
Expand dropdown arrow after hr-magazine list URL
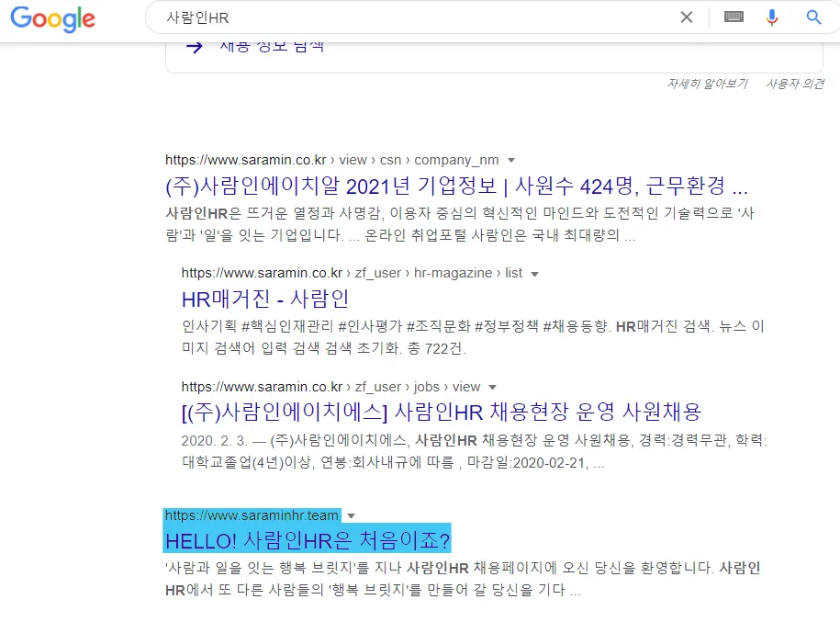534,274
